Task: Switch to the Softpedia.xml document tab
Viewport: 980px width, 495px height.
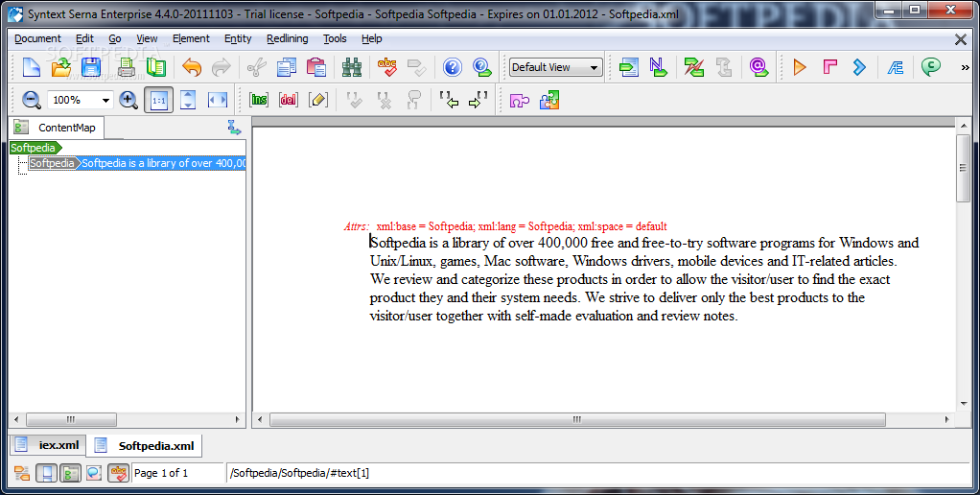Action: click(145, 446)
